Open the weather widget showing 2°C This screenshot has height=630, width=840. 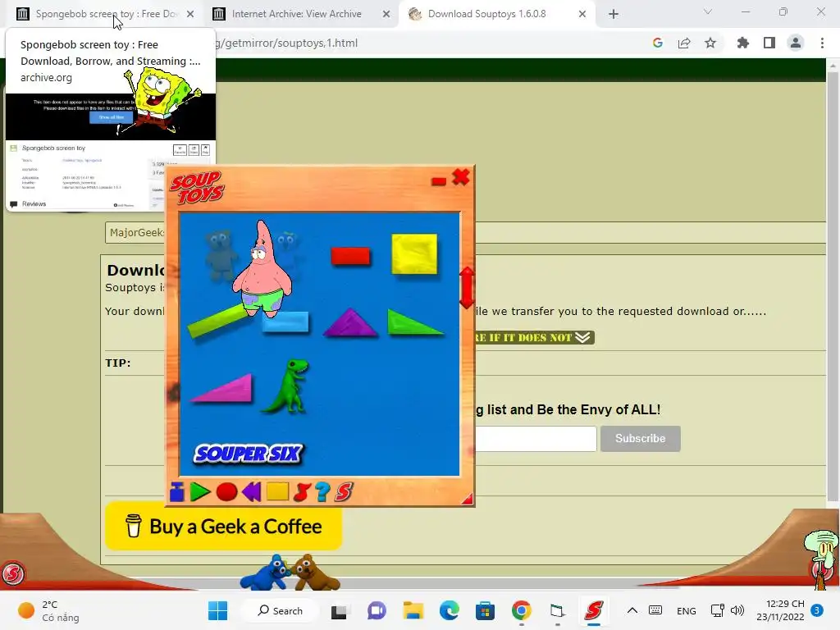click(x=48, y=610)
